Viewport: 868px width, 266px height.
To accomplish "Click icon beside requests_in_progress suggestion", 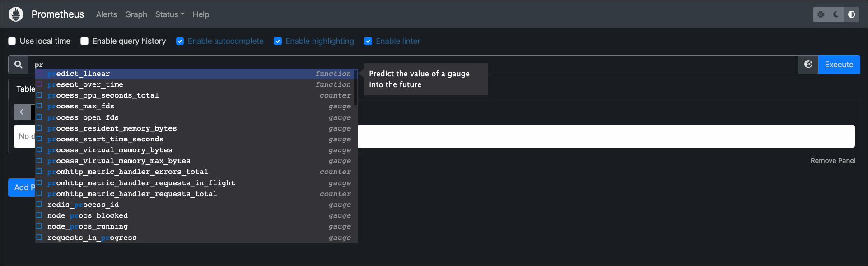I will click(x=39, y=238).
